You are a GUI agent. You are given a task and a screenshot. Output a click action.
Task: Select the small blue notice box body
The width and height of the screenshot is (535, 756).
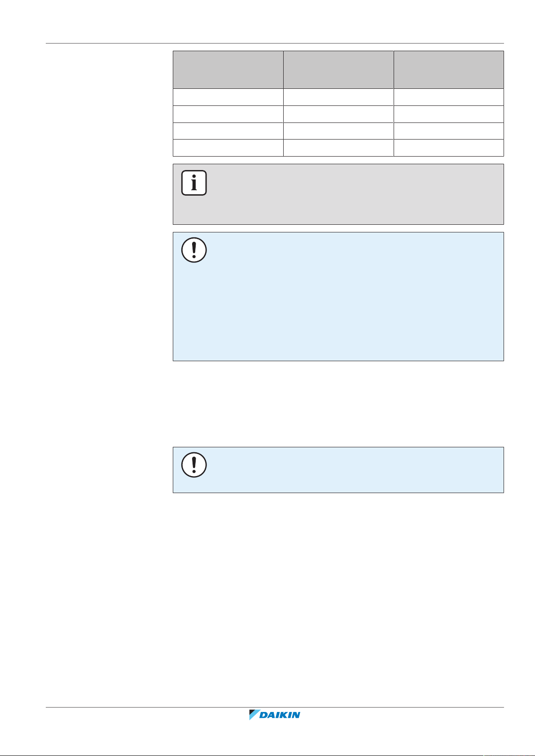338,470
